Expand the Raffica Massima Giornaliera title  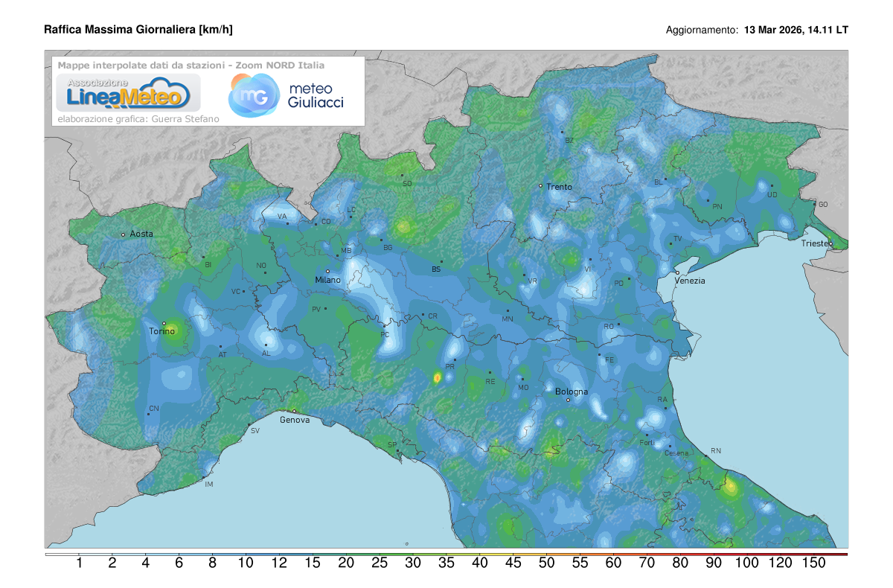pos(138,29)
